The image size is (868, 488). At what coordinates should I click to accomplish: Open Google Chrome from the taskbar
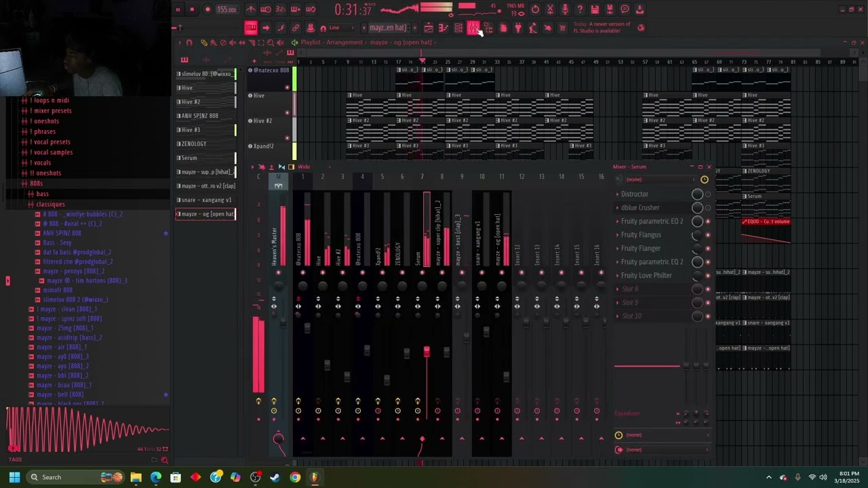pyautogui.click(x=295, y=477)
